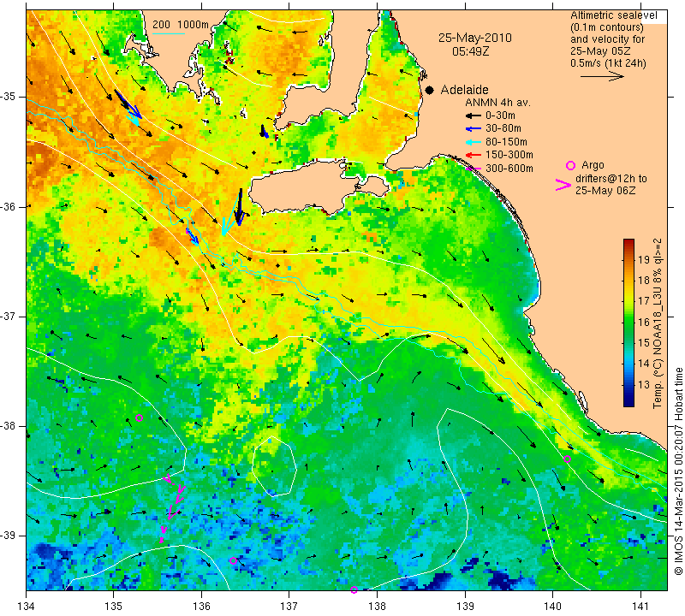Image resolution: width=685 pixels, height=616 pixels.
Task: Click the '25-May 06Z' drifter time text
Action: pos(605,190)
